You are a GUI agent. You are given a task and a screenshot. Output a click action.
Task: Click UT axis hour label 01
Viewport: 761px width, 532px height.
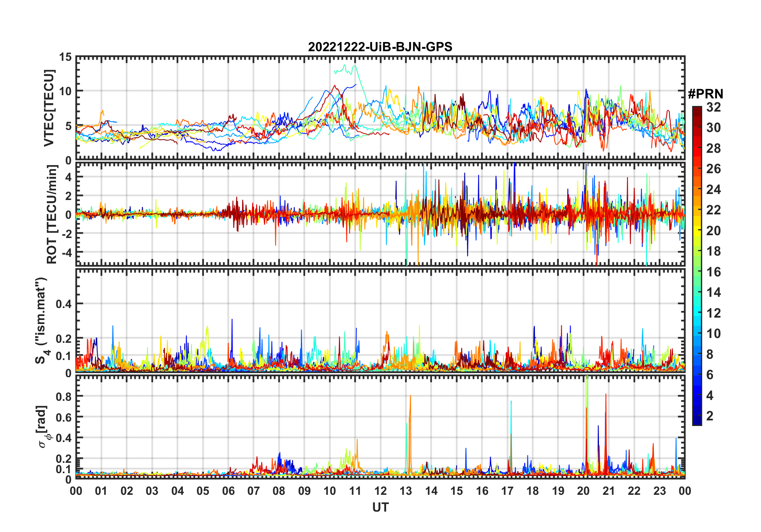[x=101, y=491]
